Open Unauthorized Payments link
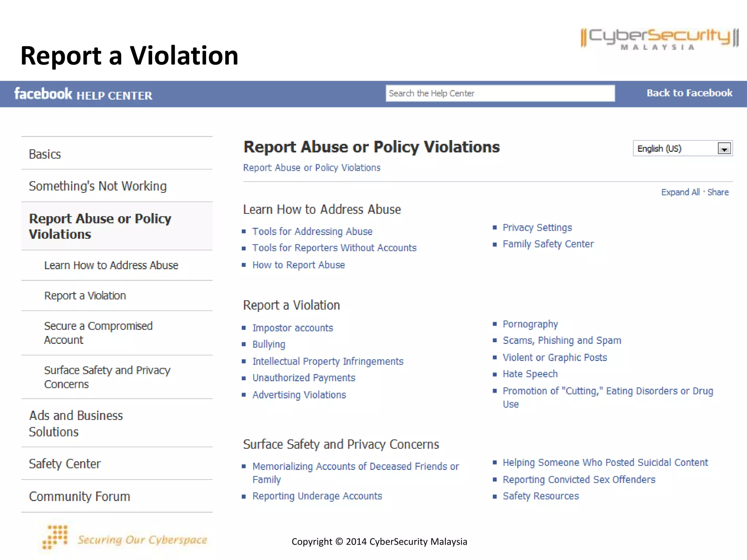Image resolution: width=747 pixels, height=560 pixels. coord(304,378)
